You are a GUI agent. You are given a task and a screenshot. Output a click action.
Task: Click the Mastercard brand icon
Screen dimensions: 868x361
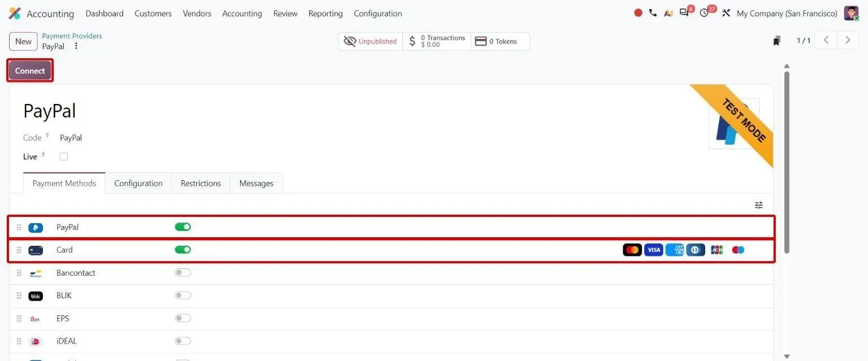(x=632, y=250)
